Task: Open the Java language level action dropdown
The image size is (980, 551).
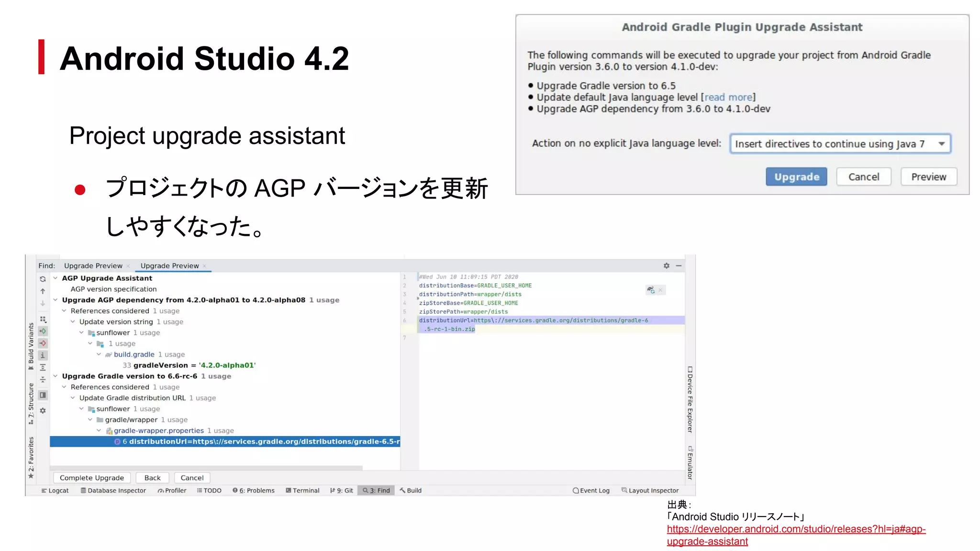Action: coord(840,143)
